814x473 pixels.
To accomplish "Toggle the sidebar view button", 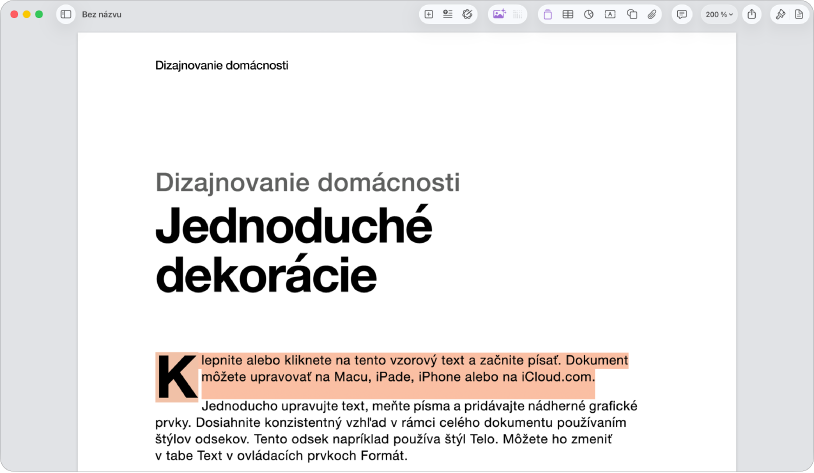I will (x=66, y=15).
